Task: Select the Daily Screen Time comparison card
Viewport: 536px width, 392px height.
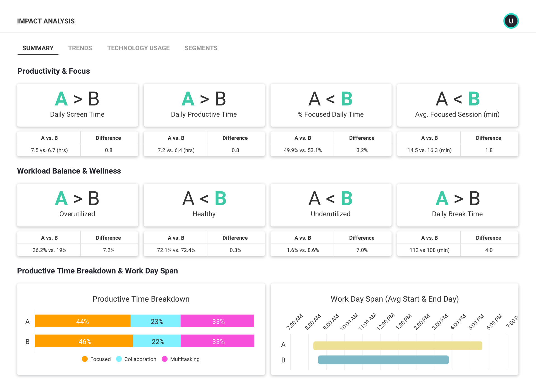Action: (x=77, y=105)
